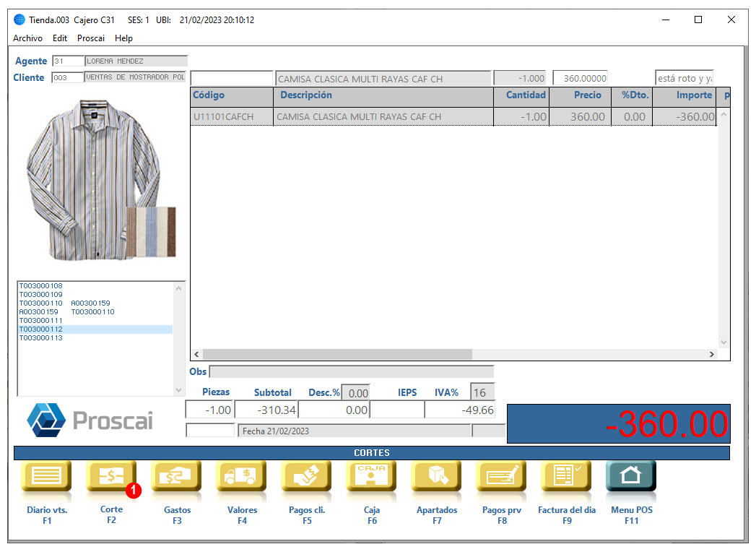
Task: Open Factura del dia F9 icon
Action: 567,475
